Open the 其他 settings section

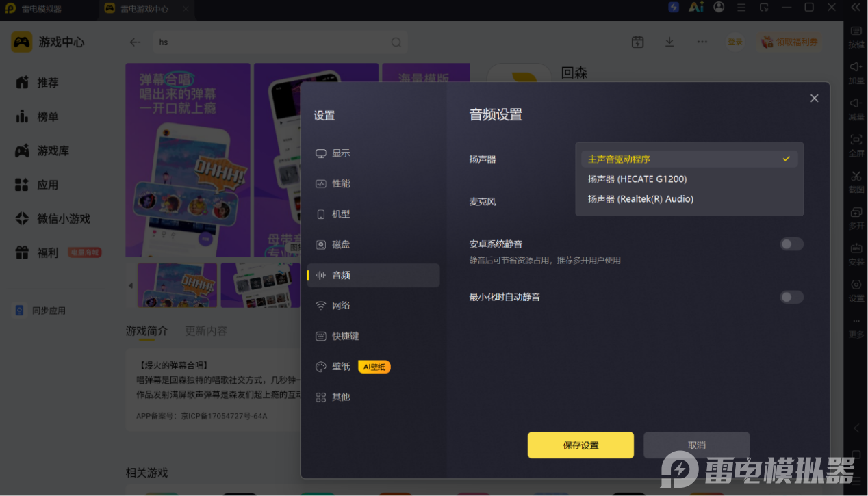(373, 397)
